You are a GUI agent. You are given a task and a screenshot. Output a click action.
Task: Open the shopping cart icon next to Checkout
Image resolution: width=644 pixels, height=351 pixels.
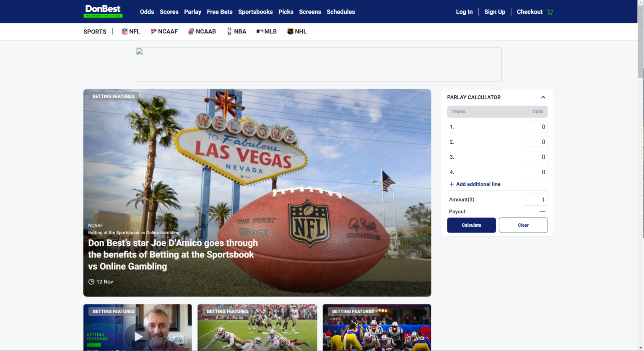coord(549,12)
